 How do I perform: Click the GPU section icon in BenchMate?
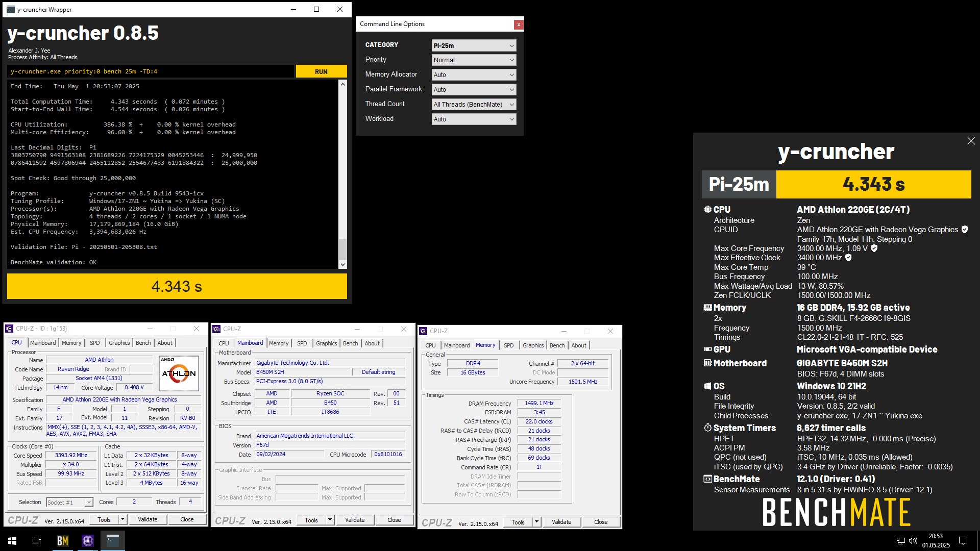click(707, 349)
